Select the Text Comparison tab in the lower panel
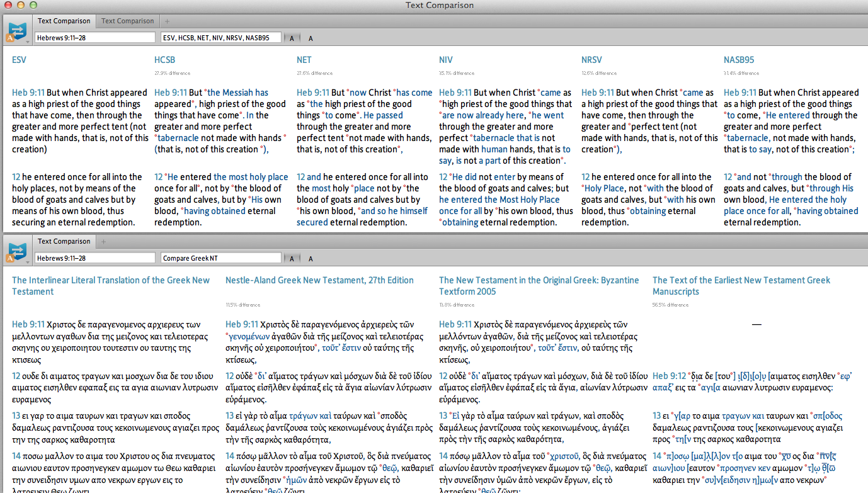The image size is (868, 493). [x=64, y=241]
